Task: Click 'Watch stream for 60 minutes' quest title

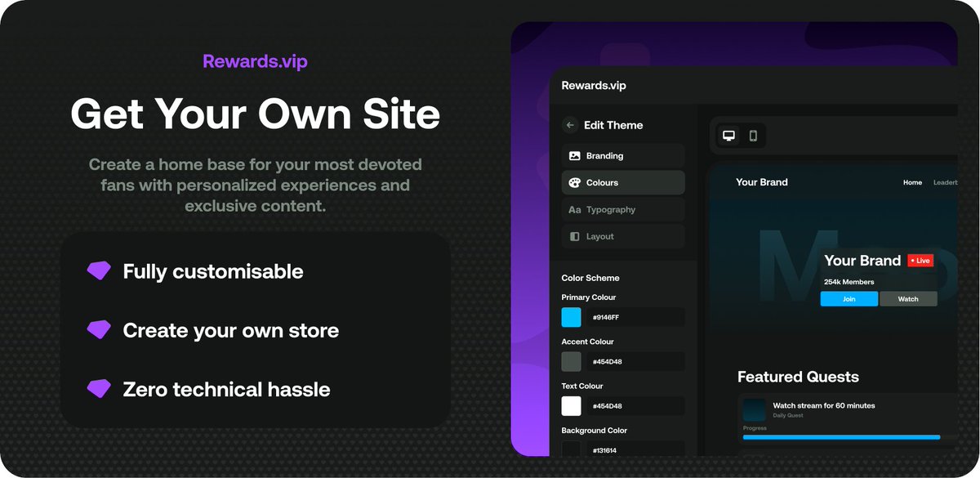Action: [x=824, y=405]
